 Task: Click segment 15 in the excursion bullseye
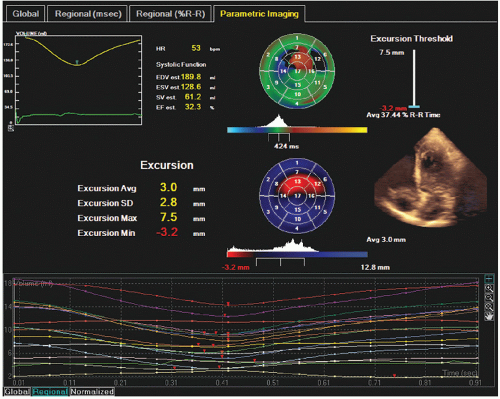pyautogui.click(x=298, y=209)
